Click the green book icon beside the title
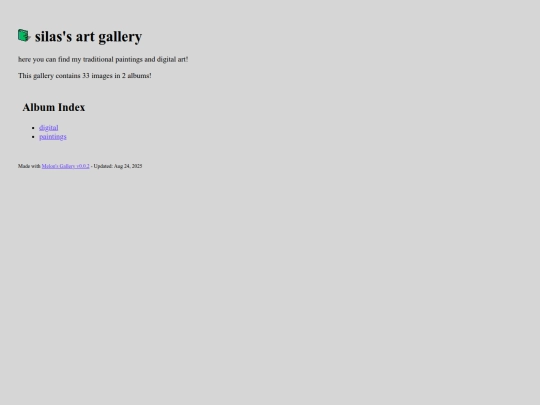The width and height of the screenshot is (540, 405). coord(24,35)
